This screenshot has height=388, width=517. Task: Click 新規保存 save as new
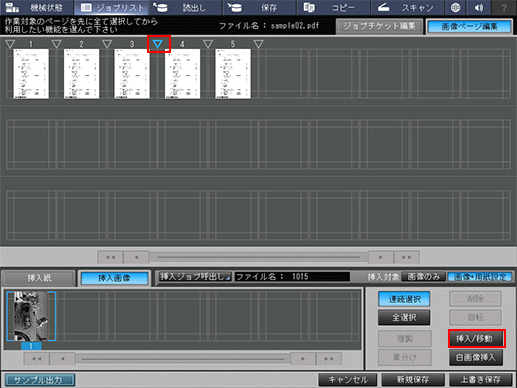[x=413, y=380]
